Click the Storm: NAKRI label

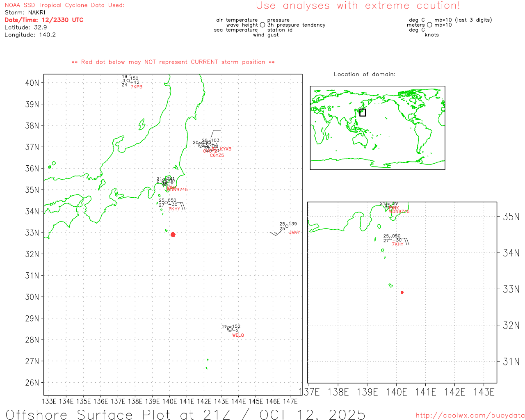pyautogui.click(x=25, y=12)
